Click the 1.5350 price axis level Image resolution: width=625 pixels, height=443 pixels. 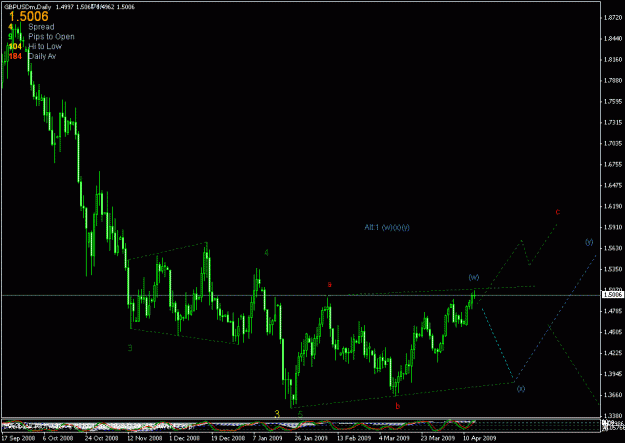[613, 269]
